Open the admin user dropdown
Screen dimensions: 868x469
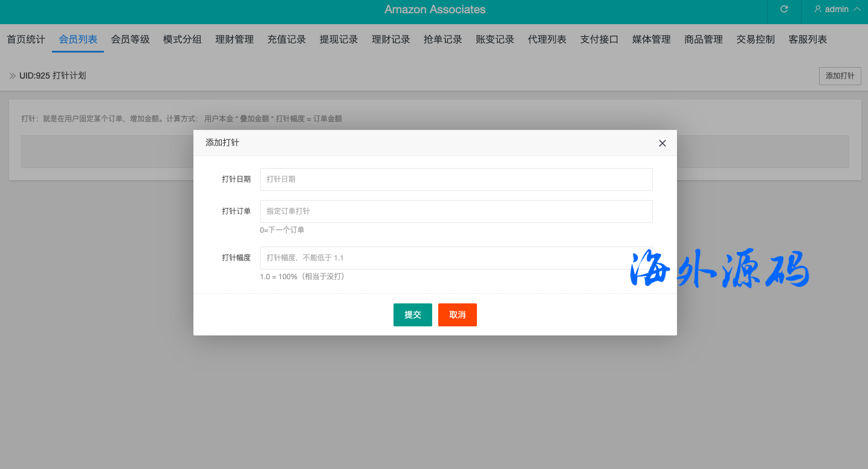click(837, 9)
